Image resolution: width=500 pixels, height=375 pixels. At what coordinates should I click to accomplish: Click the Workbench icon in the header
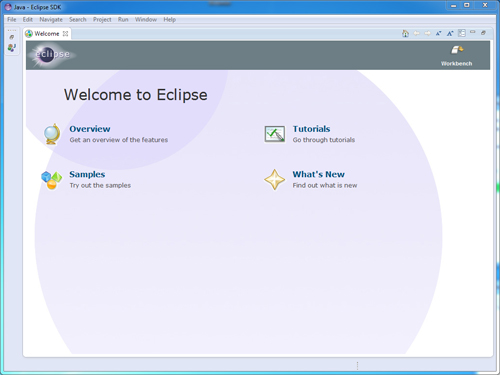(x=457, y=50)
